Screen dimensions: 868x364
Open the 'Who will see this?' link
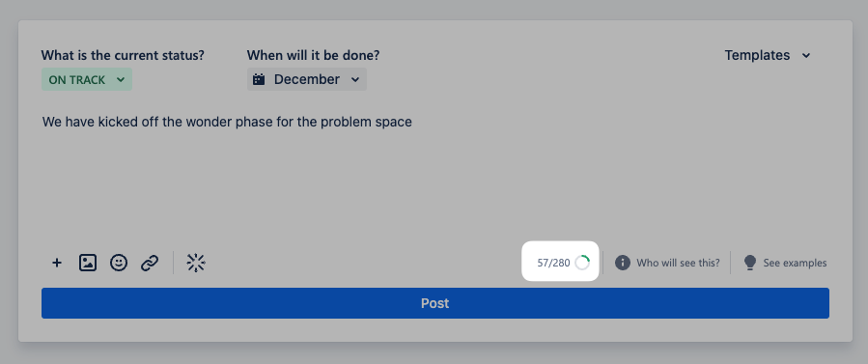click(678, 263)
